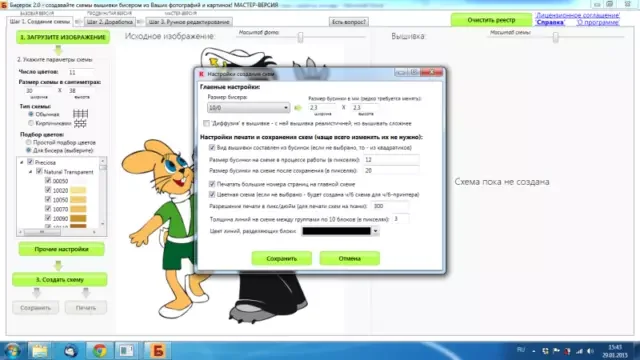Image resolution: width=640 pixels, height=360 pixels.
Task: Click the Число цветов input field
Action: 80,72
